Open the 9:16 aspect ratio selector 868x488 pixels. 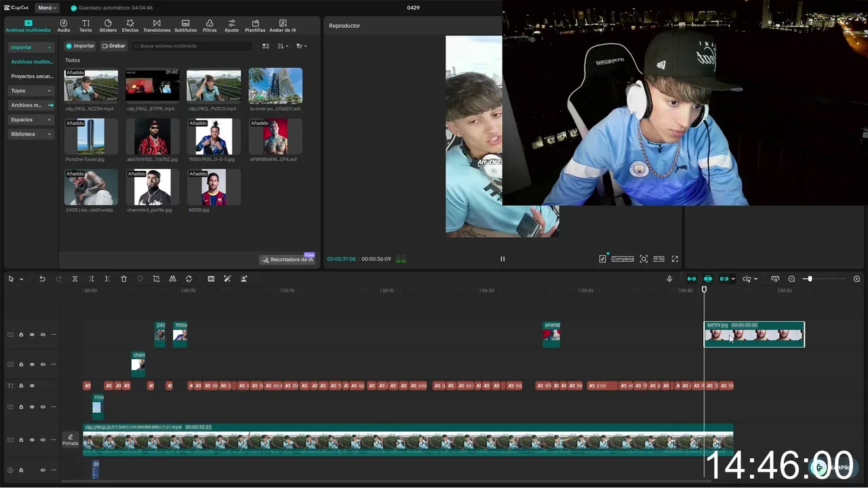[658, 259]
